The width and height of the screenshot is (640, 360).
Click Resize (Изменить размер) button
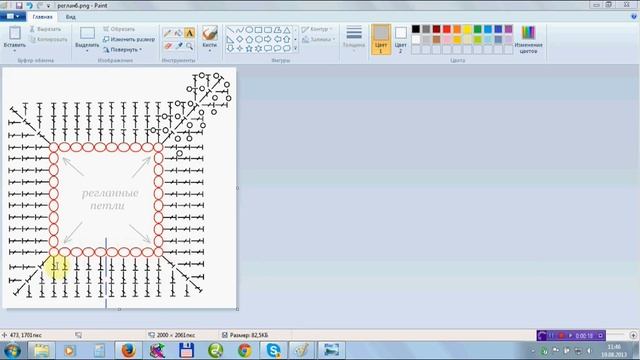[129, 40]
